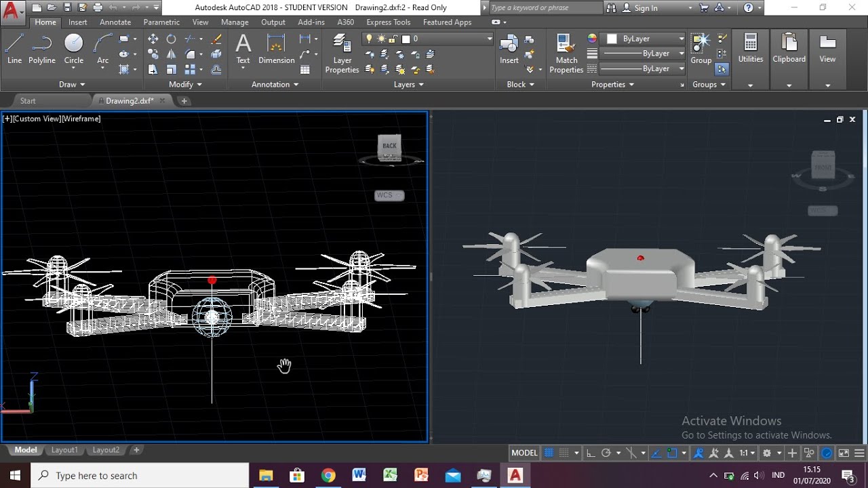Screen dimensions: 868x488
Task: Click the Move tool in Modify panel
Action: [153, 39]
